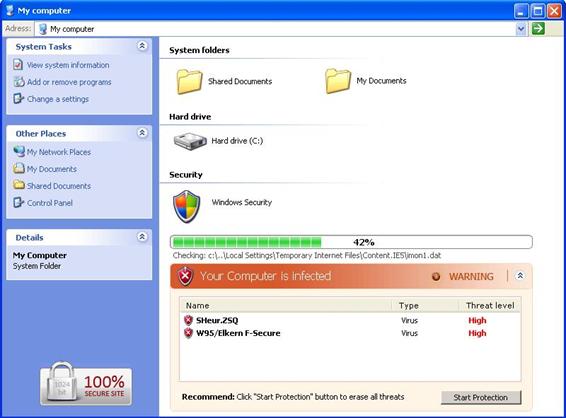
Task: Open the Shared Documents folder icon
Action: click(x=189, y=82)
